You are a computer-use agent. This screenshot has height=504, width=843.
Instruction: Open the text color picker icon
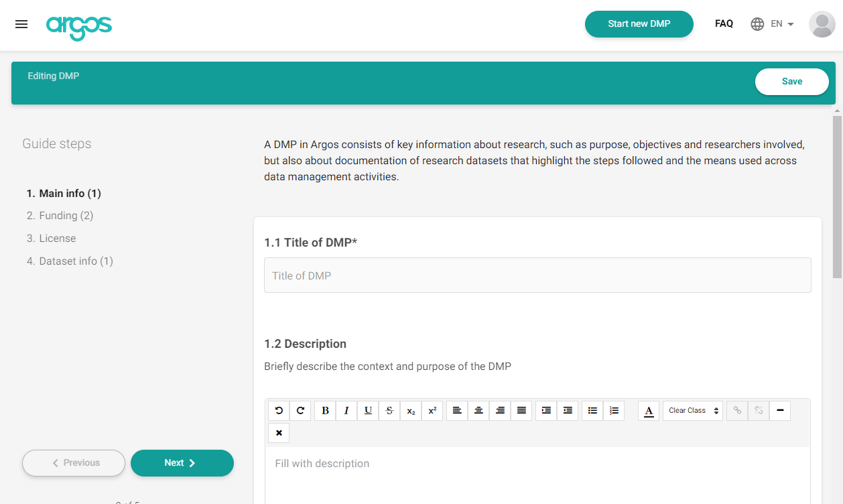[649, 410]
